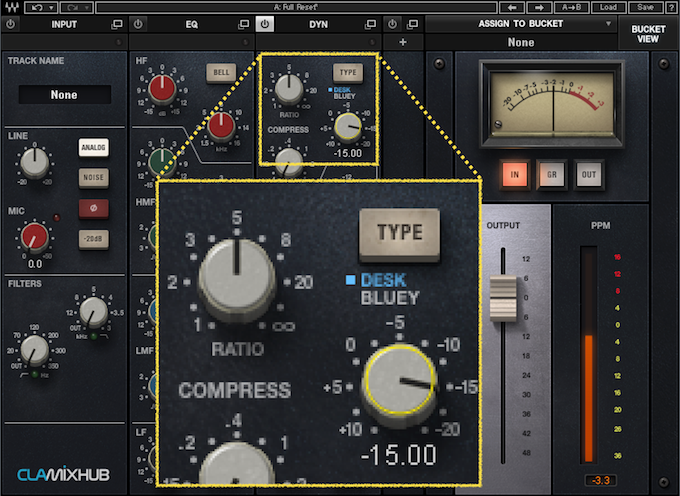The width and height of the screenshot is (680, 496).
Task: Click the VU meter calibration screw
Action: pos(498,124)
